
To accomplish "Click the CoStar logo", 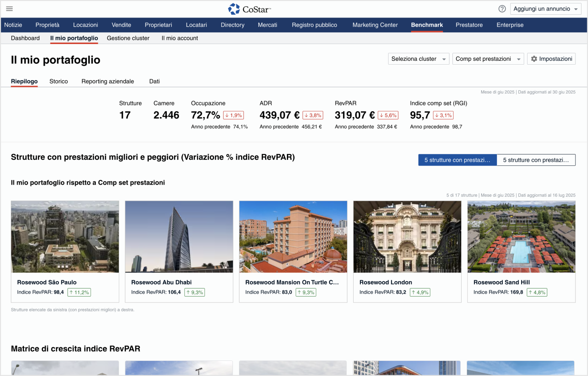I will pos(249,9).
